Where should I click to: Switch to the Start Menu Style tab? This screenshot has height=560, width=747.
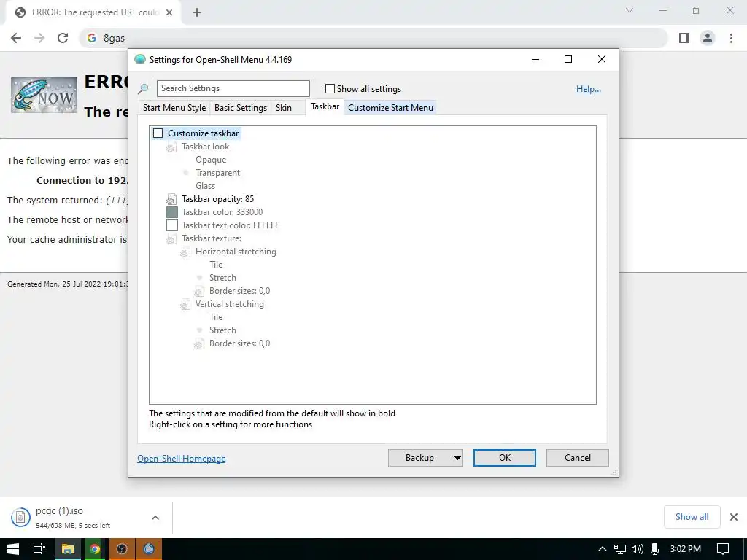174,108
